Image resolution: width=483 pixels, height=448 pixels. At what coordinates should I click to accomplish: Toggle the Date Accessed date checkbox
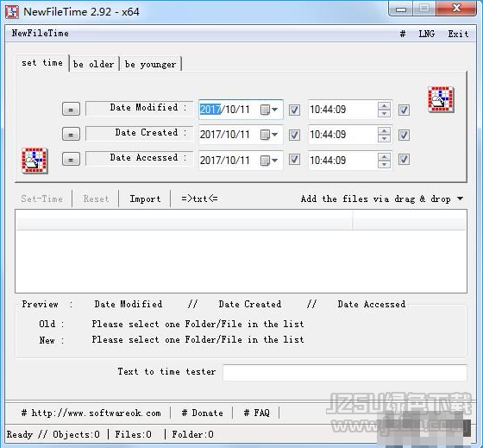[294, 160]
